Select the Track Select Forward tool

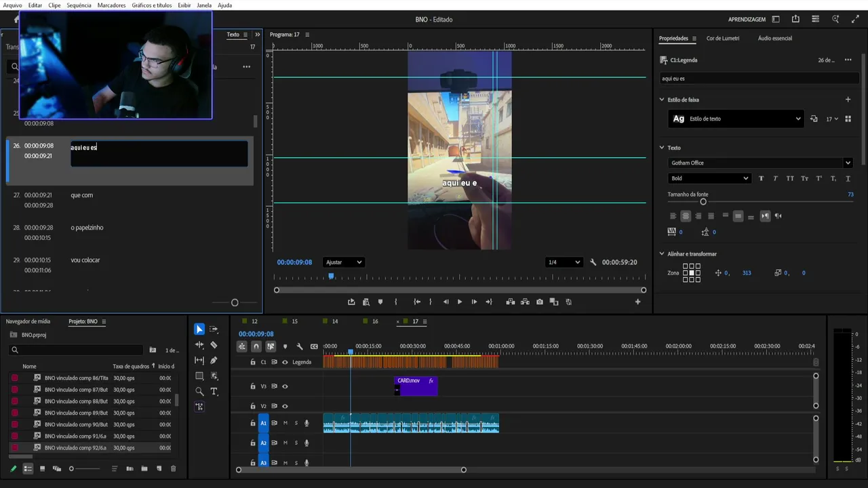click(214, 329)
